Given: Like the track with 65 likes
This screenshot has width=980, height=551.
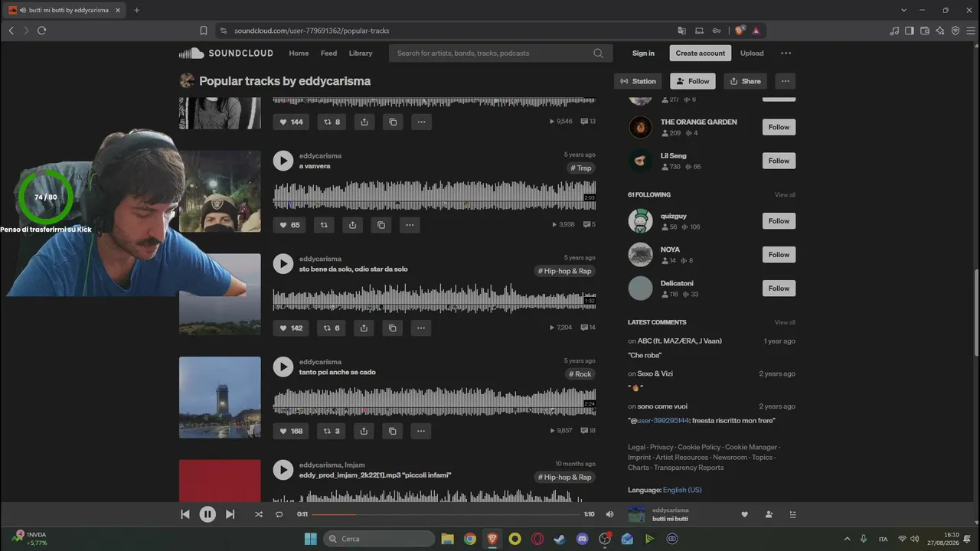Looking at the screenshot, I should 289,225.
